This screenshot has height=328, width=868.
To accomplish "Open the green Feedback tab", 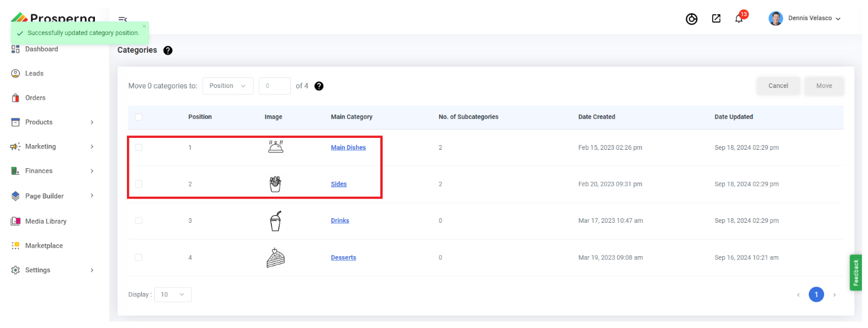I will pyautogui.click(x=856, y=273).
